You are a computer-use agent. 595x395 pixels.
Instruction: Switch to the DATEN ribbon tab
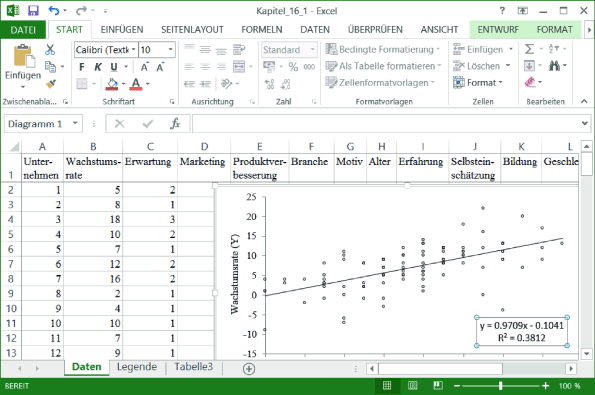click(x=315, y=30)
